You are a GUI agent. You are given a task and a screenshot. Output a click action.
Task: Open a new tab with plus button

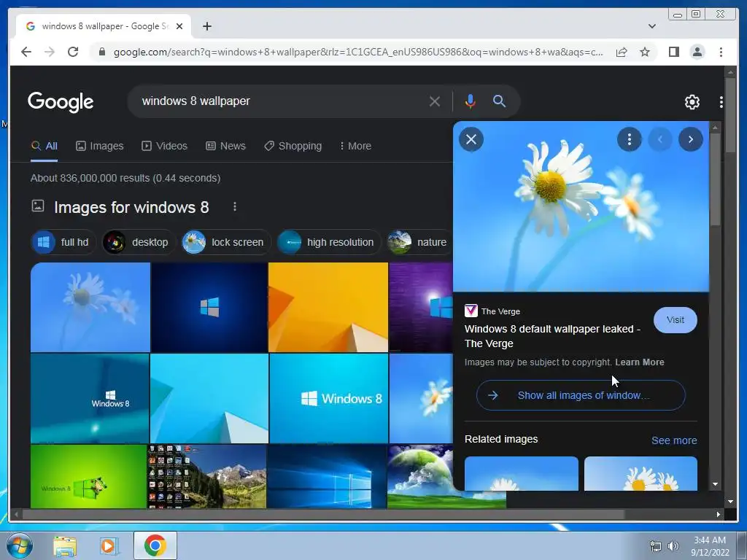coord(206,26)
